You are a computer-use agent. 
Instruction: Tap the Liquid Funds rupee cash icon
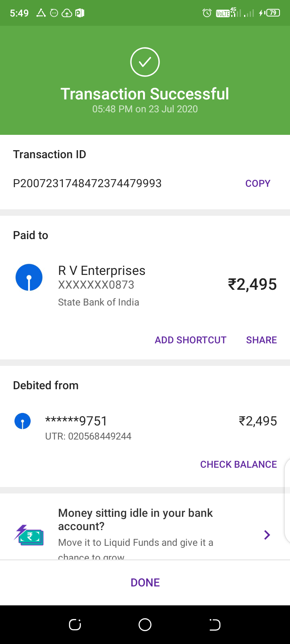coord(29,535)
